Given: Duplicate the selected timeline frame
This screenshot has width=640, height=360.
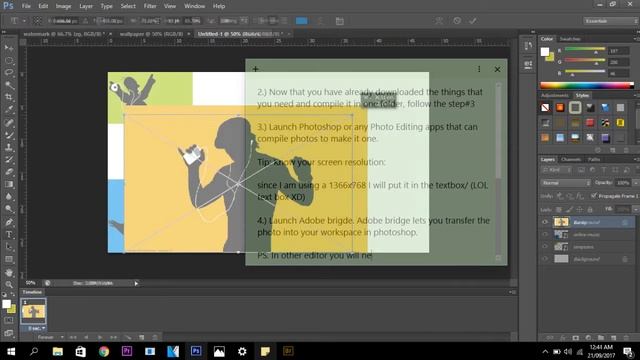Looking at the screenshot, I should point(142,338).
